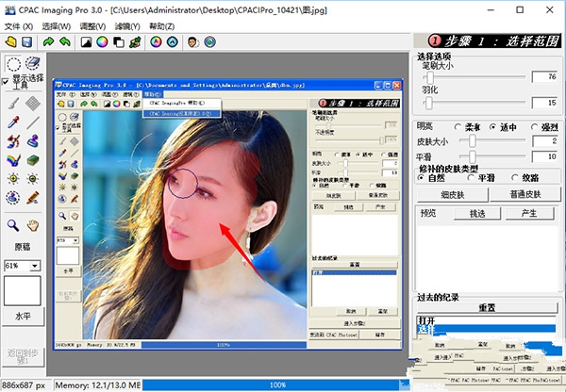Screen dimensions: 566x392
Task: Select the grayed paintbrush tool
Action: pos(13,104)
